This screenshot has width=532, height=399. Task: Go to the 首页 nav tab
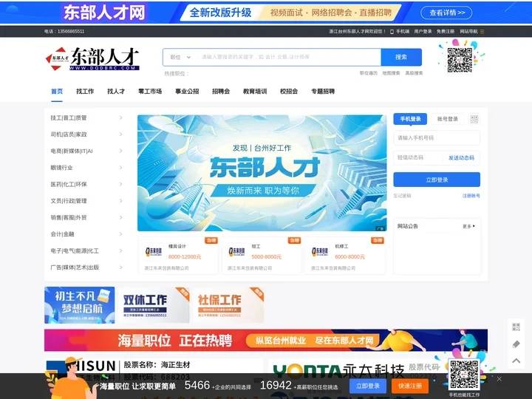(x=57, y=92)
